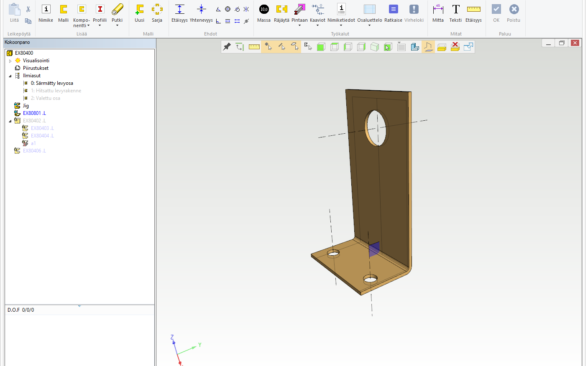588x366 pixels.
Task: Open the Putki dropdown arrow
Action: point(117,26)
